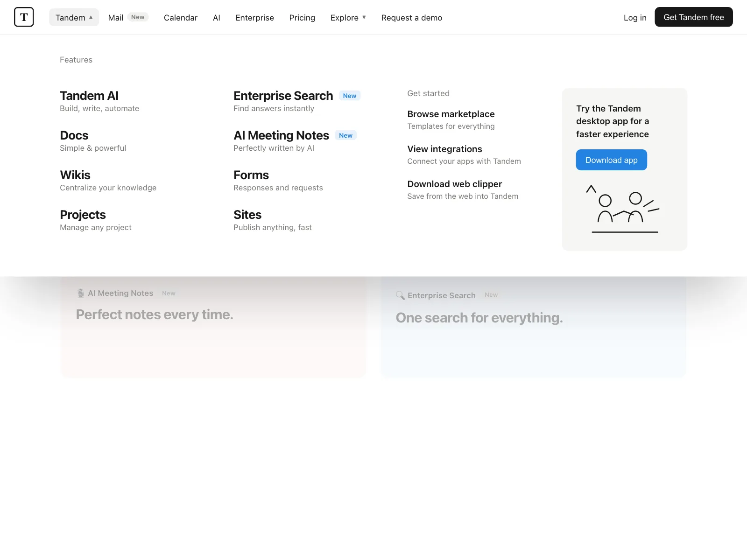Open the Pricing page
This screenshot has height=560, width=747.
click(x=302, y=18)
